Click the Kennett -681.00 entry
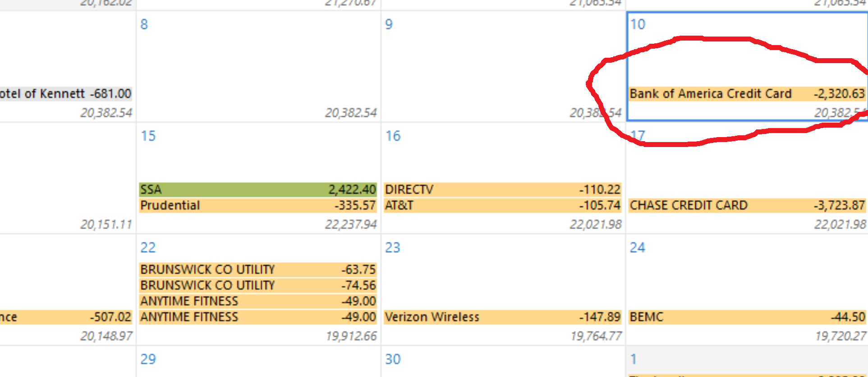The image size is (868, 377). [x=66, y=94]
